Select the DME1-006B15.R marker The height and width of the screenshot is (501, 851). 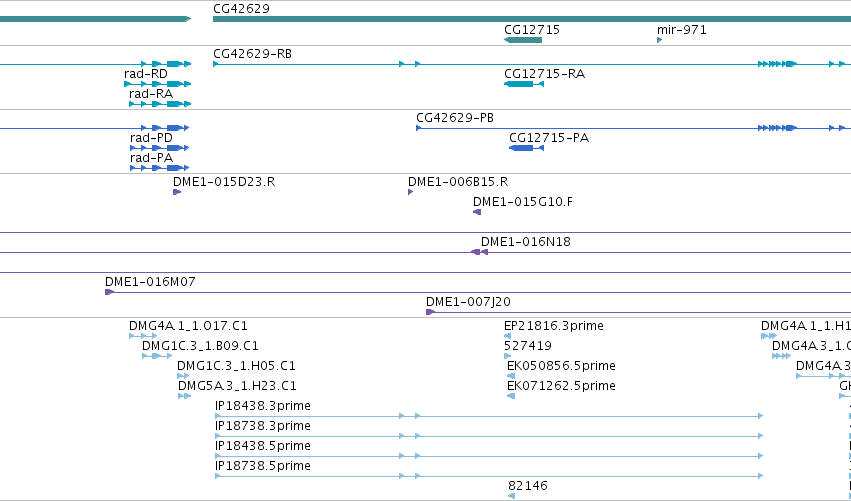click(410, 192)
